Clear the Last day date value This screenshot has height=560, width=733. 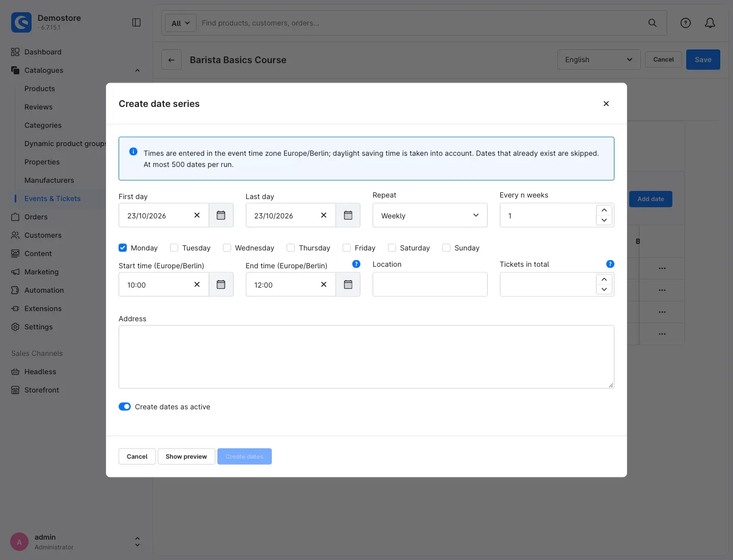324,215
